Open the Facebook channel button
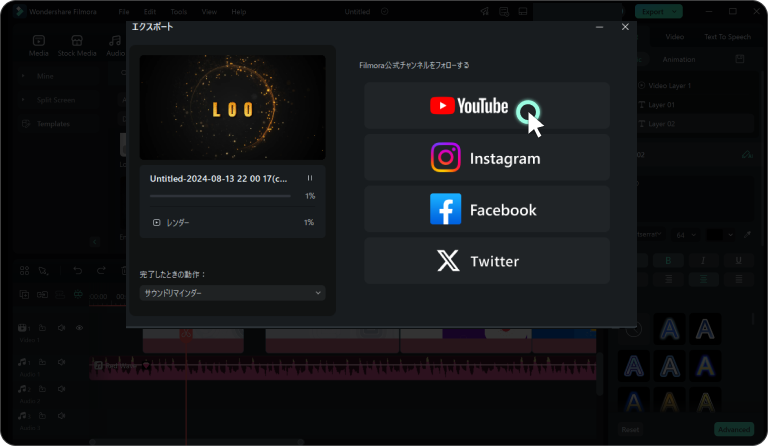768x446 pixels. [487, 209]
